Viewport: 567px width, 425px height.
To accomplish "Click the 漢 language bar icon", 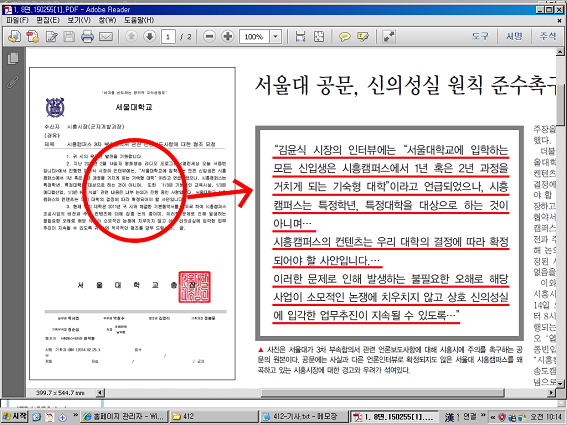I will [x=449, y=417].
